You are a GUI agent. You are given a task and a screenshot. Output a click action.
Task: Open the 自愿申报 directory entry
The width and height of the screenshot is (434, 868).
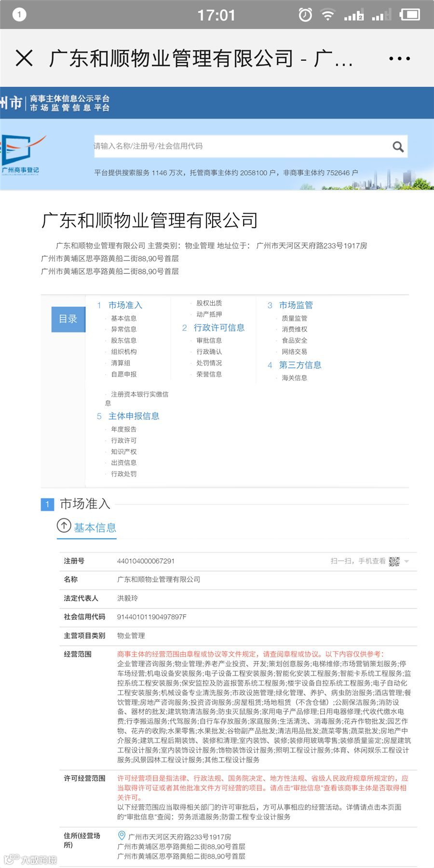point(124,374)
